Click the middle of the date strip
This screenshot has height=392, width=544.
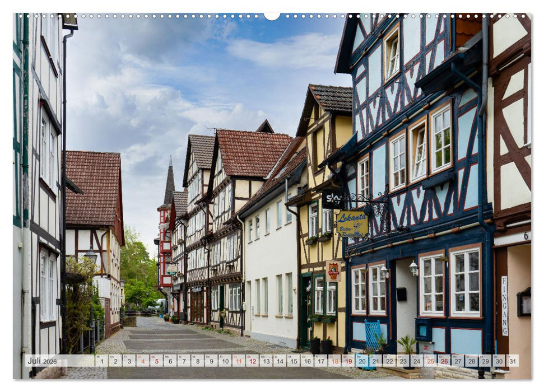coord(308,362)
